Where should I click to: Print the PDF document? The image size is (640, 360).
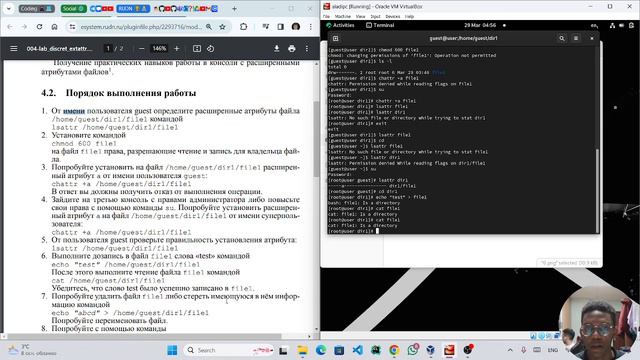[x=291, y=49]
